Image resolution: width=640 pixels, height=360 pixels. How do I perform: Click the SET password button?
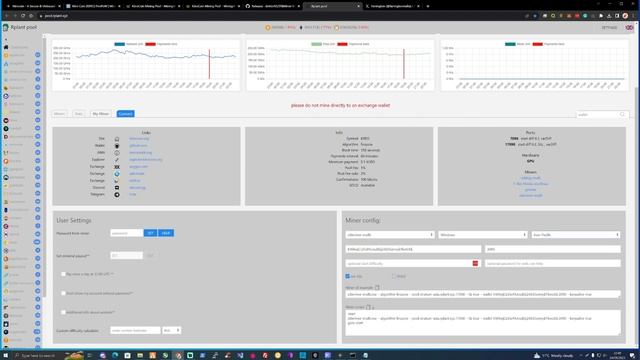click(x=150, y=233)
